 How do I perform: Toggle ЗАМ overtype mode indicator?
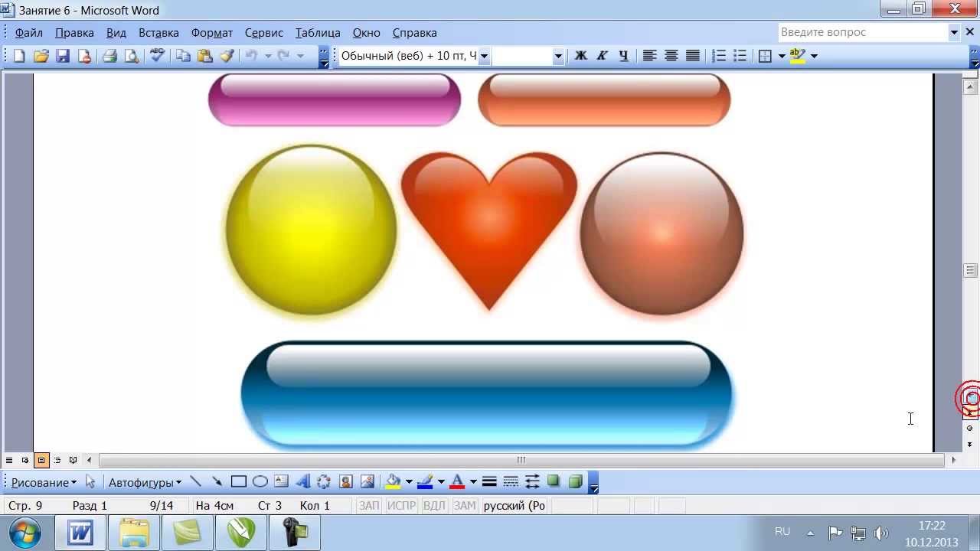click(x=465, y=506)
